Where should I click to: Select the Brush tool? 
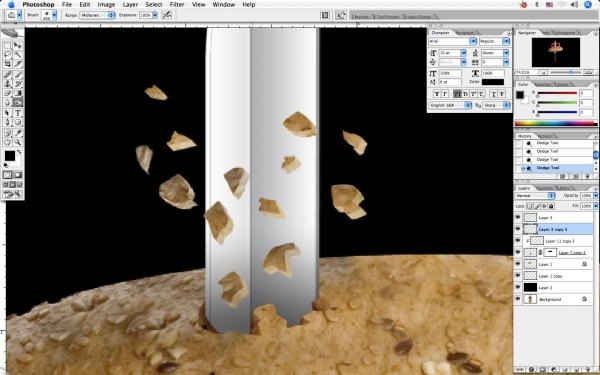point(18,75)
